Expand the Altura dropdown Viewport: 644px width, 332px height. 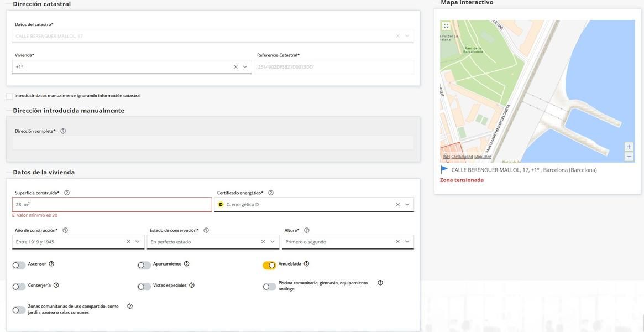[407, 242]
